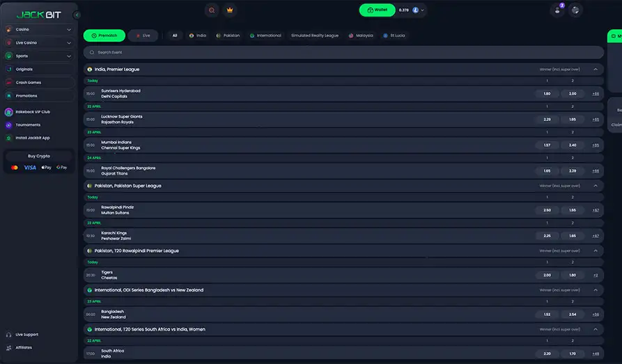Bet 2.54 on New Zealand
The image size is (622, 364).
(x=573, y=315)
